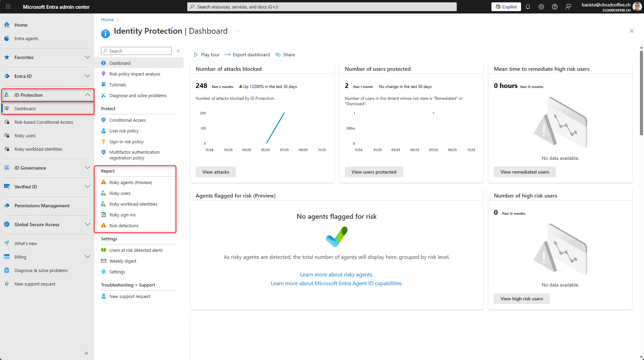
Task: Open the Sign-in risk policy
Action: tap(126, 142)
